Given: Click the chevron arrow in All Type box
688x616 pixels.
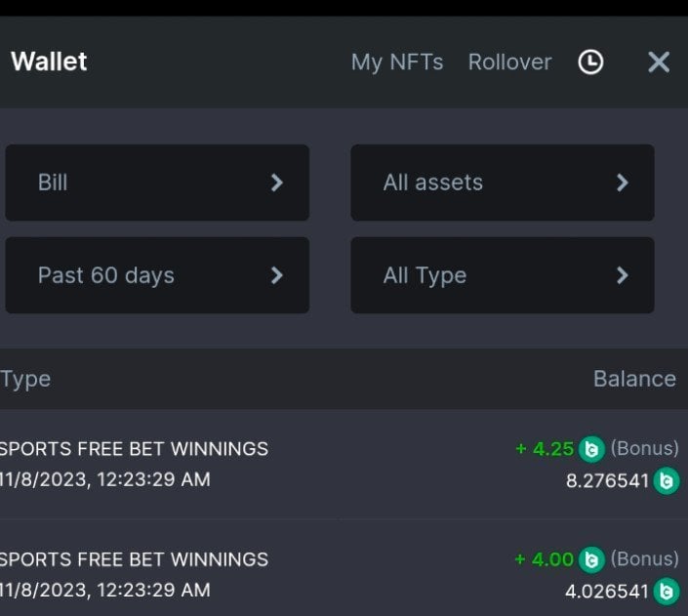Looking at the screenshot, I should (x=623, y=275).
